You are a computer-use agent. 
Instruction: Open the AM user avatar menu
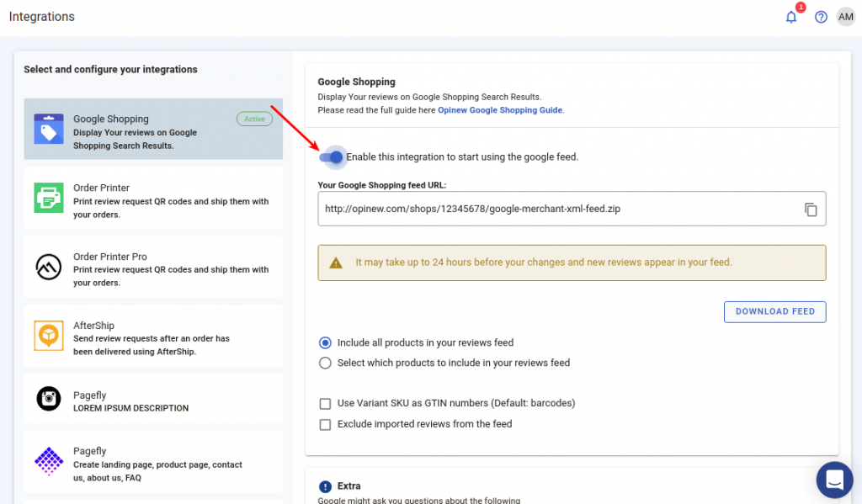tap(845, 17)
